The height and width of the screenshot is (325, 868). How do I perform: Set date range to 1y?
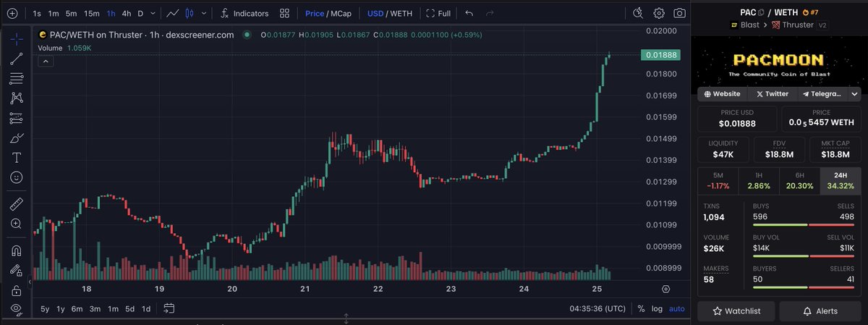[61, 309]
